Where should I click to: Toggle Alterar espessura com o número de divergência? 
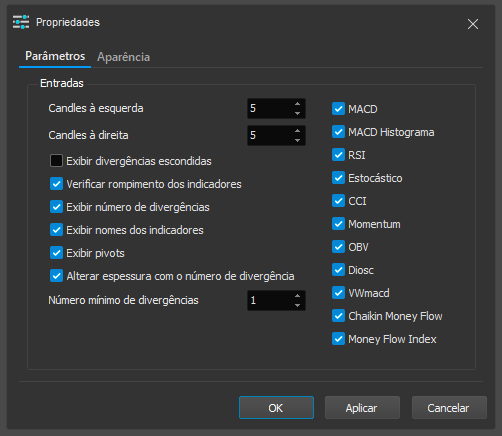coord(56,276)
